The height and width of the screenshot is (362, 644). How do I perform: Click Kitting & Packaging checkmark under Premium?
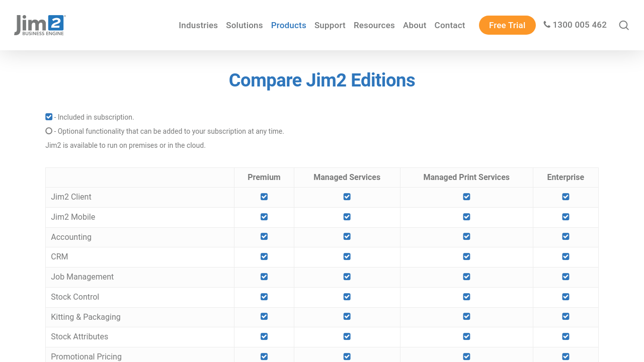(264, 316)
